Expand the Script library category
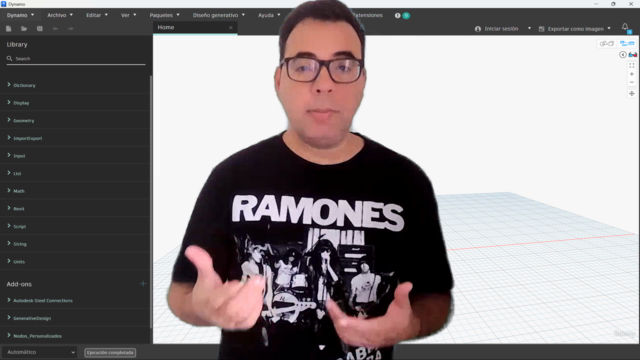The image size is (640, 360). [x=76, y=226]
